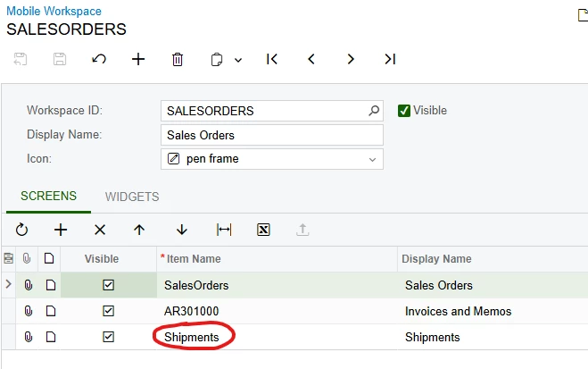This screenshot has height=369, width=588.
Task: Add a new workspace record
Action: pyautogui.click(x=138, y=59)
